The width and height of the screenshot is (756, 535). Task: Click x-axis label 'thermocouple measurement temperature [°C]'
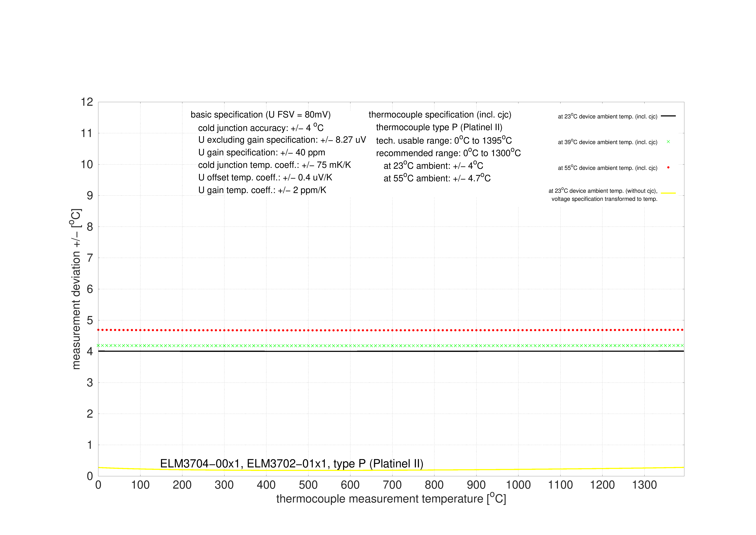tap(391, 498)
